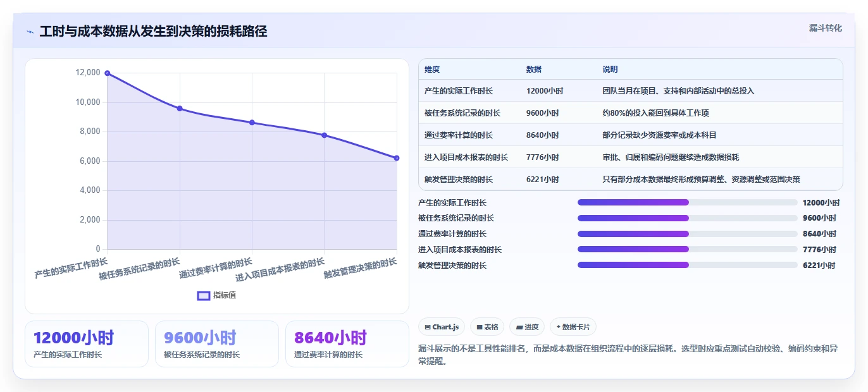Click the 12,000 chart point for 产生的实际工作时长

[x=108, y=73]
